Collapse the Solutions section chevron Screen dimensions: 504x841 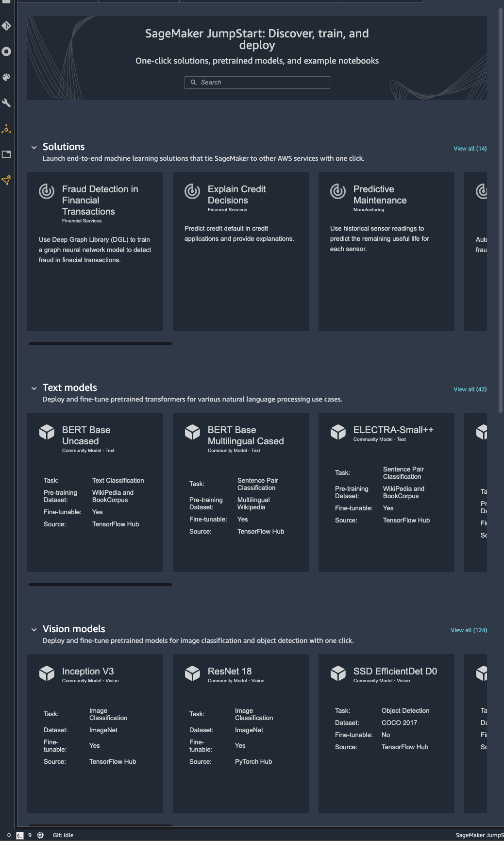tap(34, 147)
